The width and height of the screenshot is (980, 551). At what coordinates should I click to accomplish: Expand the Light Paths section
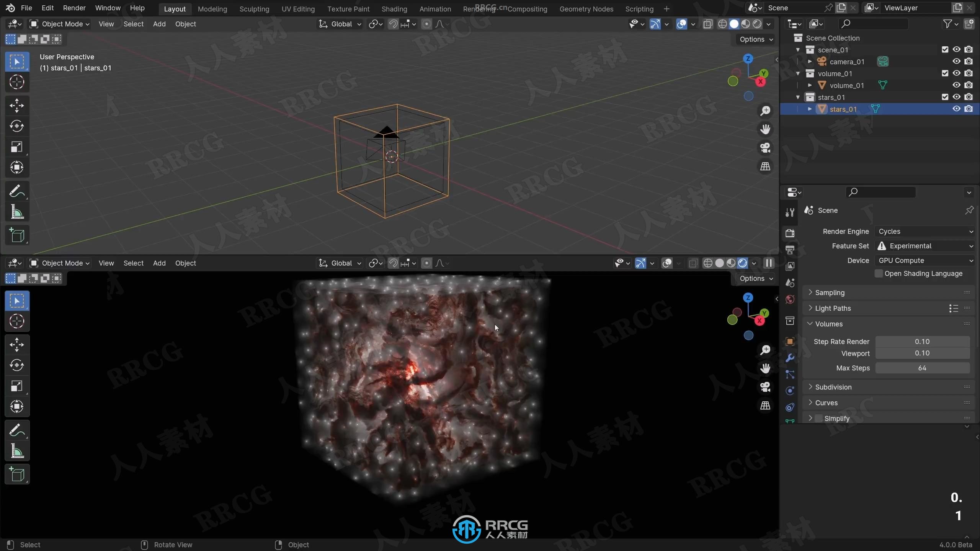[x=833, y=308]
